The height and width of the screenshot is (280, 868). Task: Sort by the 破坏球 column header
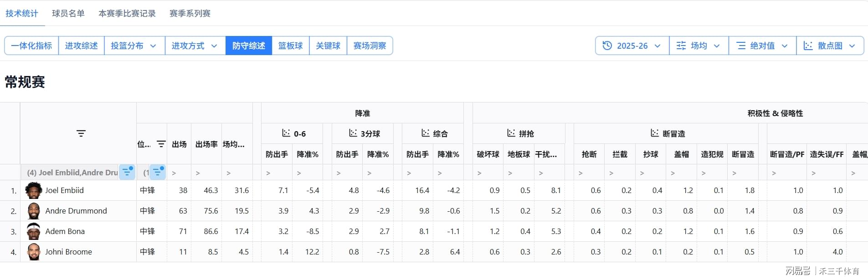488,154
